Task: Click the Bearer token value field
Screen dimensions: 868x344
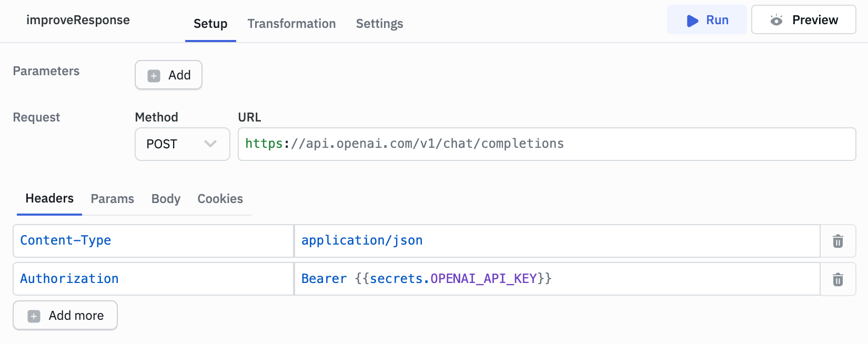Action: [x=557, y=279]
